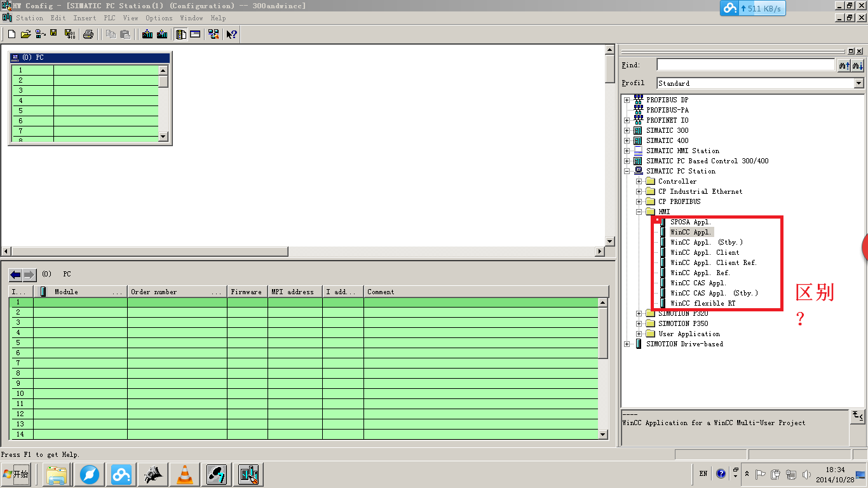Screen dimensions: 868x488
Task: Open VLC media player from the taskbar
Action: click(185, 474)
